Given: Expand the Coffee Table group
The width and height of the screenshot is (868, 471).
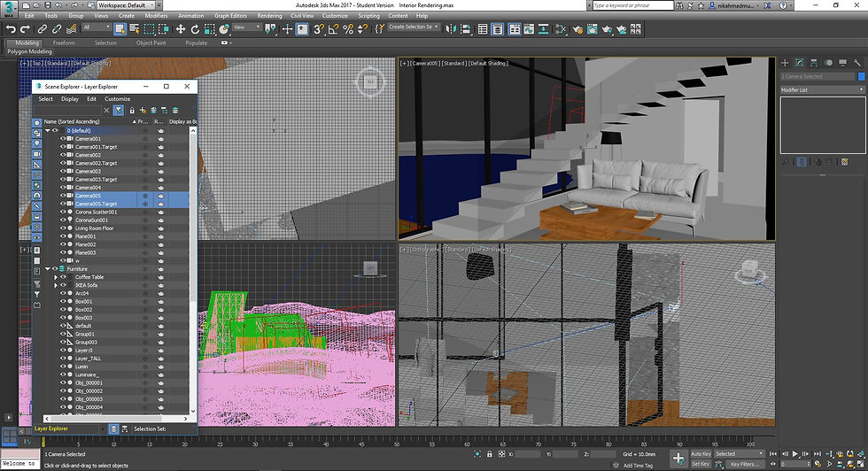Looking at the screenshot, I should (x=56, y=277).
